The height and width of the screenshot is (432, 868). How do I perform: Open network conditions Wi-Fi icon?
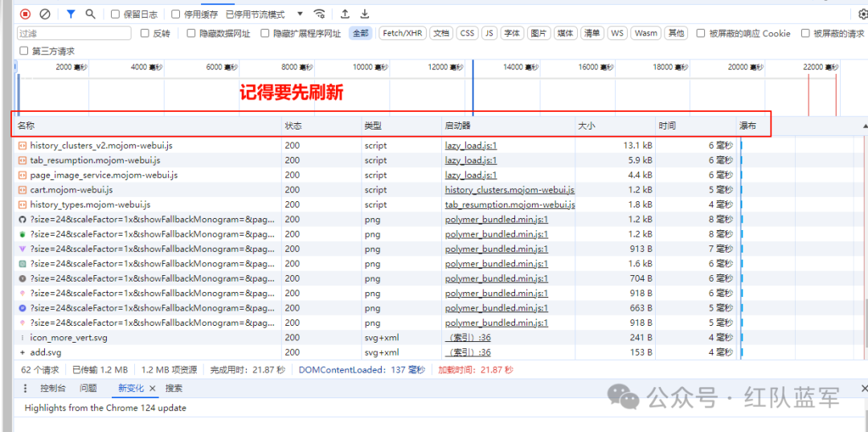pos(320,14)
